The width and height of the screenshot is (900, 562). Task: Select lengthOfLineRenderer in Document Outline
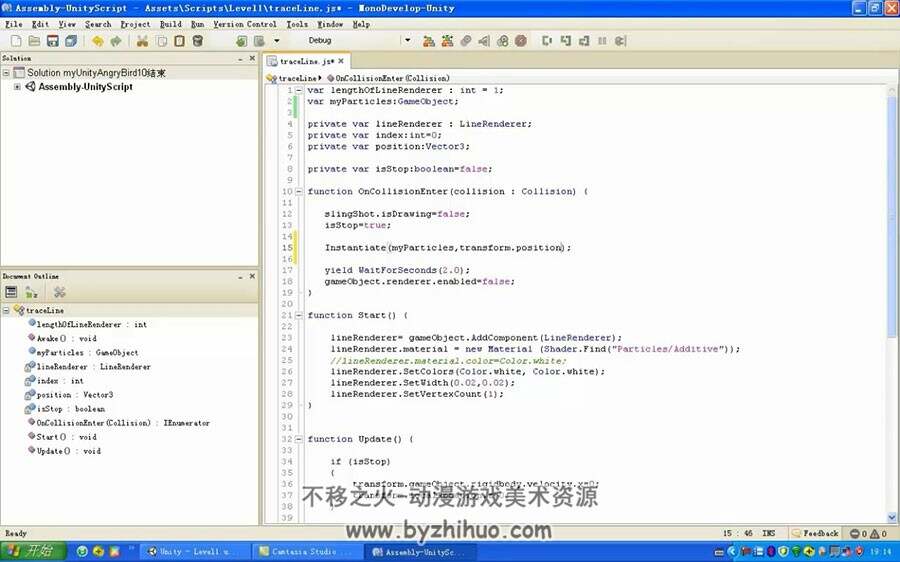(87, 324)
